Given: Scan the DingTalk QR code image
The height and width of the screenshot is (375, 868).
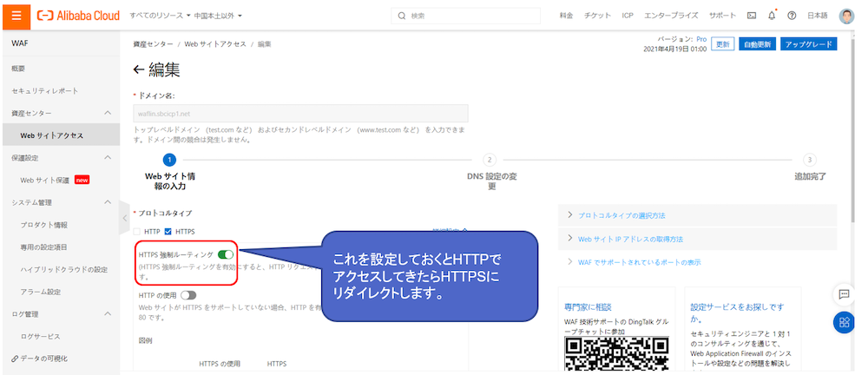Looking at the screenshot, I should (x=616, y=353).
